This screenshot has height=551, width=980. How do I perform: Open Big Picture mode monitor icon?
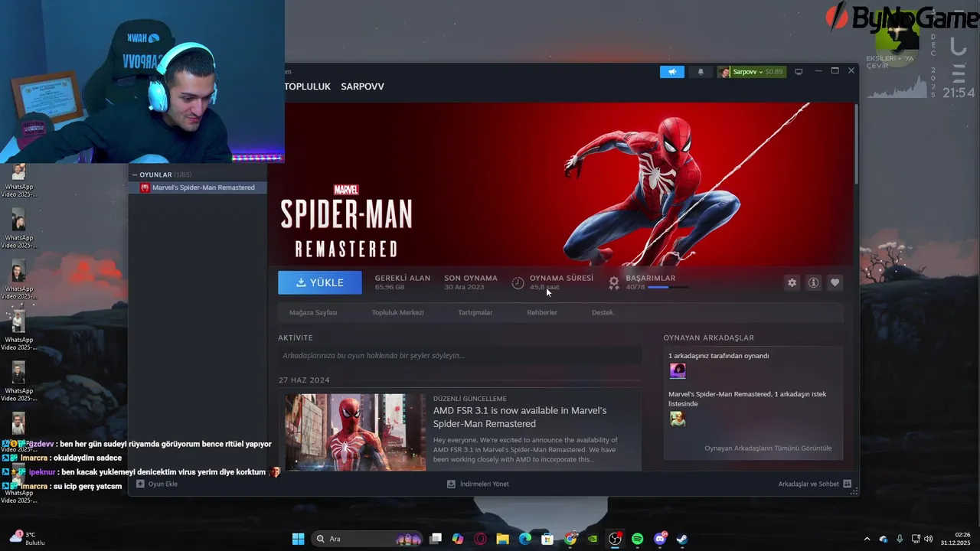point(799,72)
